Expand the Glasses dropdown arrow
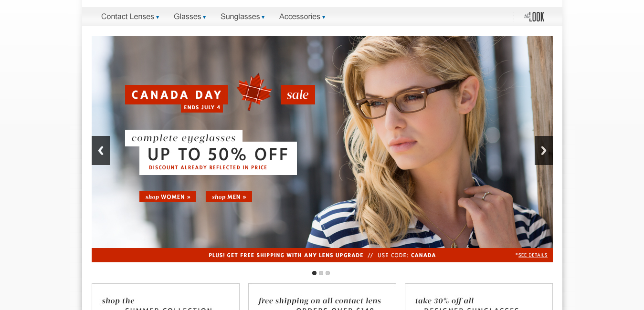Viewport: 644px width, 310px height. point(204,17)
